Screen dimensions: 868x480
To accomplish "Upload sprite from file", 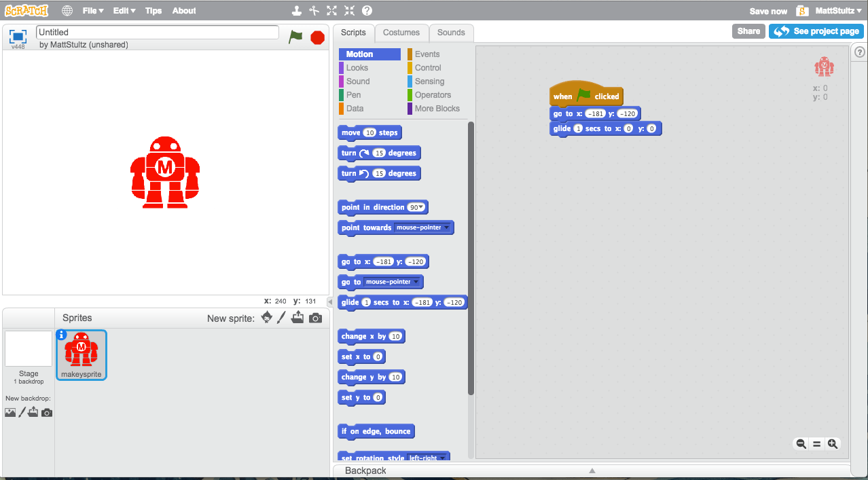I will [x=297, y=318].
